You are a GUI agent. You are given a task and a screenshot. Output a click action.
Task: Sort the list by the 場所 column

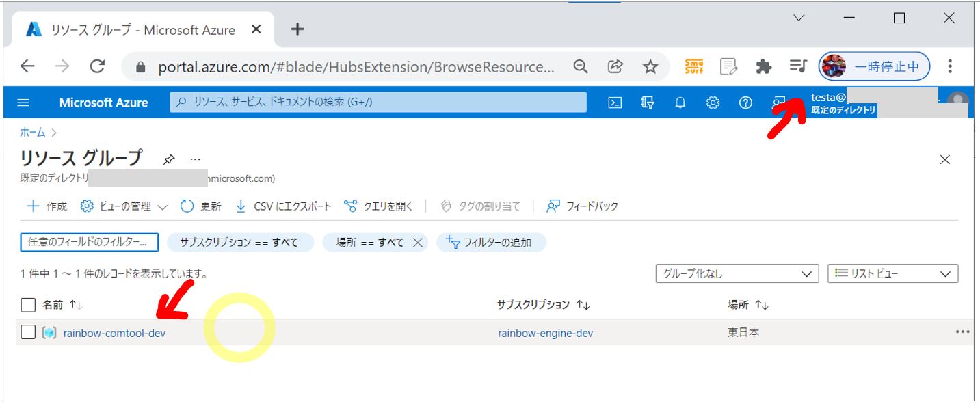point(748,305)
